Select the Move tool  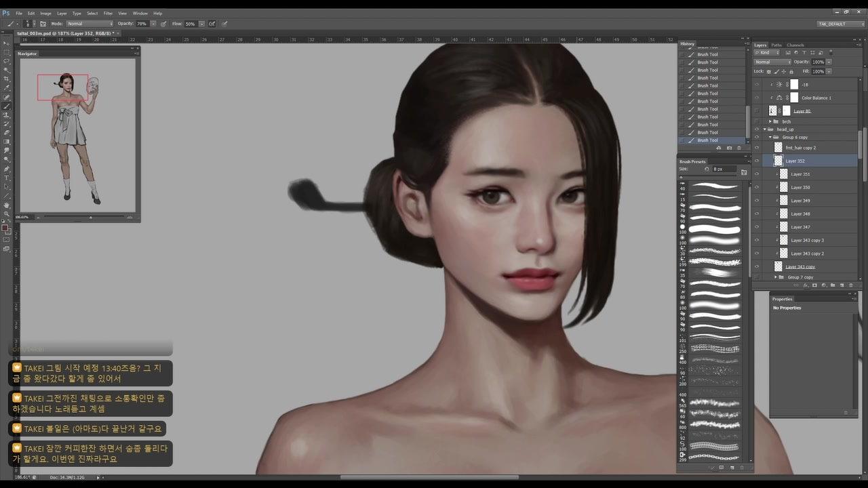point(7,43)
